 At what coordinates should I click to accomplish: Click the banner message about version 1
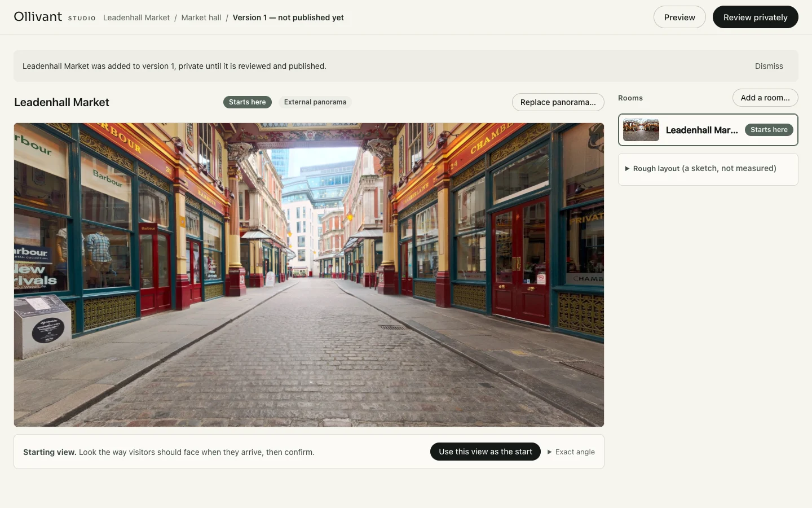tap(174, 66)
